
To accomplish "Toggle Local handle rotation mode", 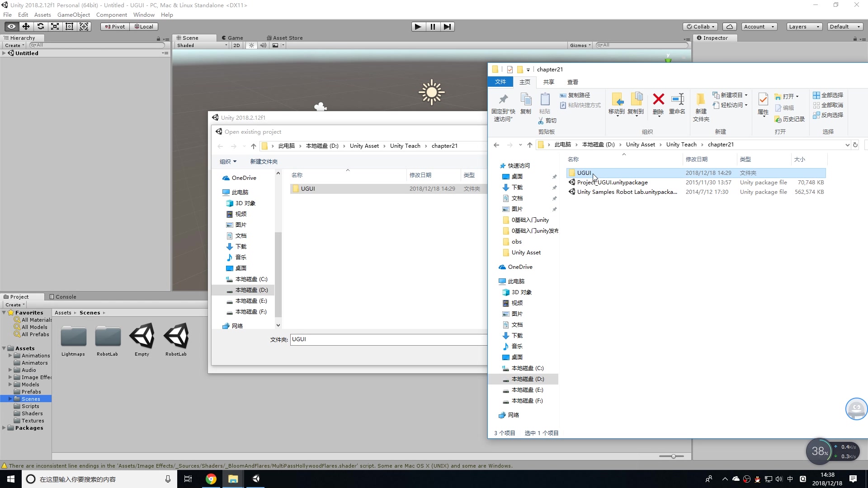I will click(144, 27).
